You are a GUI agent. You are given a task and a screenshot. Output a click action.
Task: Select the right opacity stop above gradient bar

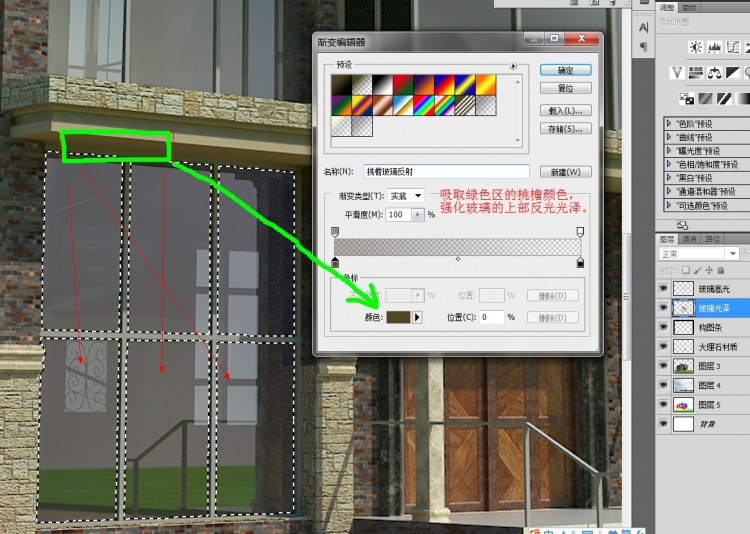(x=580, y=232)
